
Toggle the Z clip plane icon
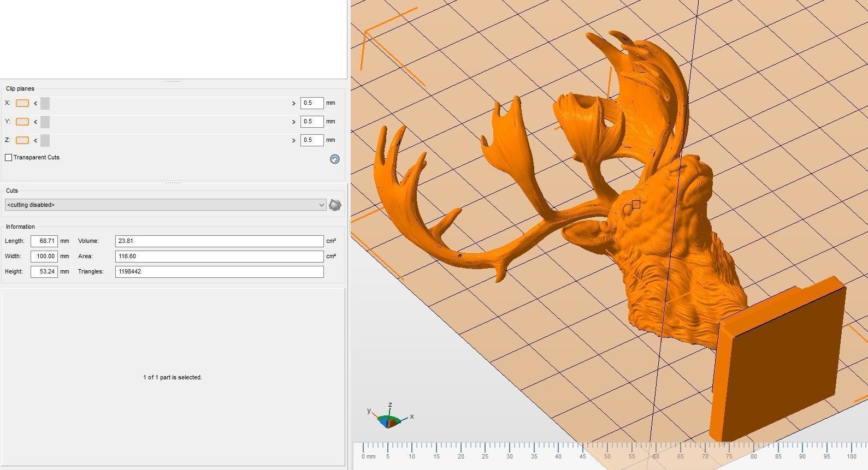click(x=22, y=140)
